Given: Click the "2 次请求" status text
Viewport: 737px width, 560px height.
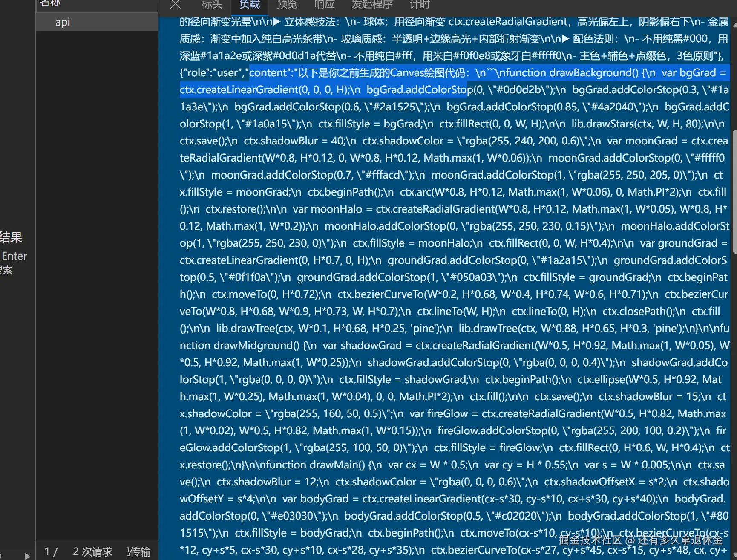Looking at the screenshot, I should 92,551.
